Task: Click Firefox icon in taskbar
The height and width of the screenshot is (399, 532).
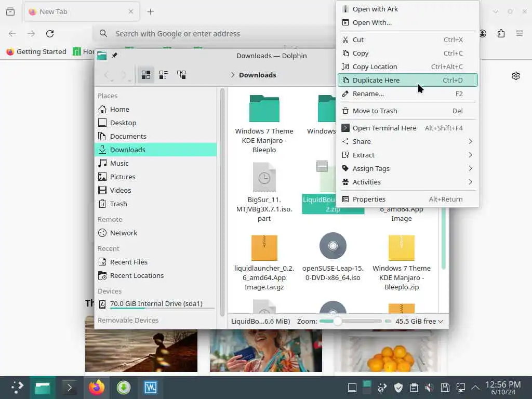Action: [96, 388]
